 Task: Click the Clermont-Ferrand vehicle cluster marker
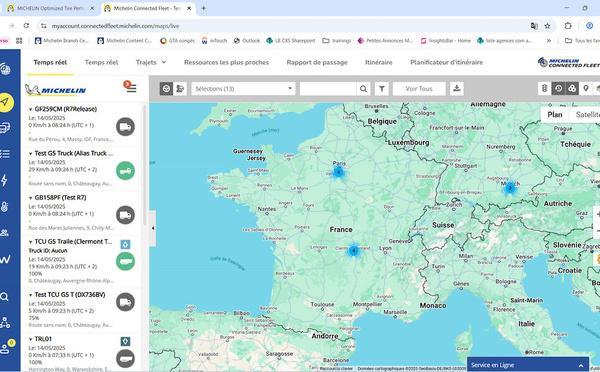354,251
